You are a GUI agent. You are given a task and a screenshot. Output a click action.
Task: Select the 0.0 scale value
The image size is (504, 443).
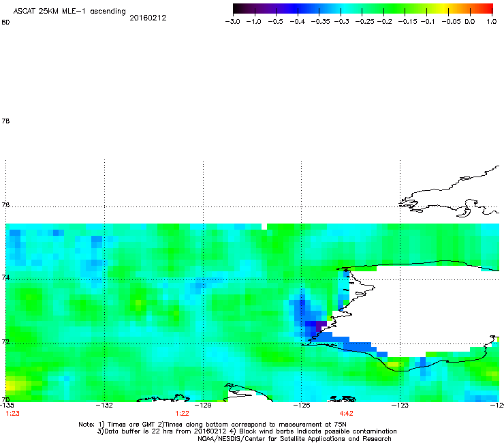coord(470,22)
